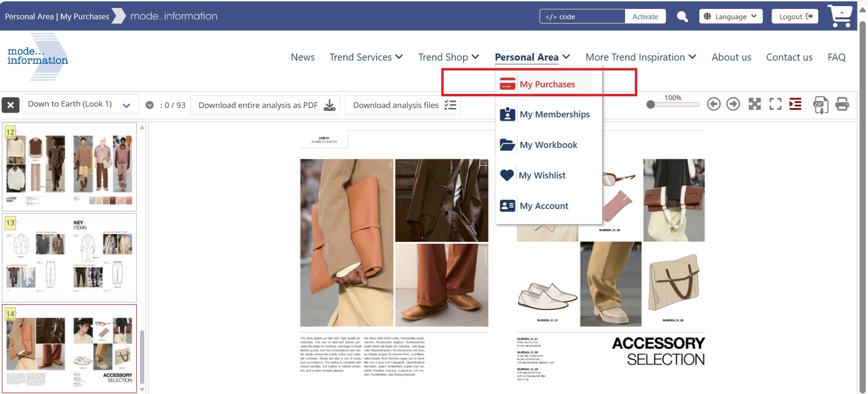Click the expand-arrows fit view icon
868x394 pixels.
click(x=754, y=104)
